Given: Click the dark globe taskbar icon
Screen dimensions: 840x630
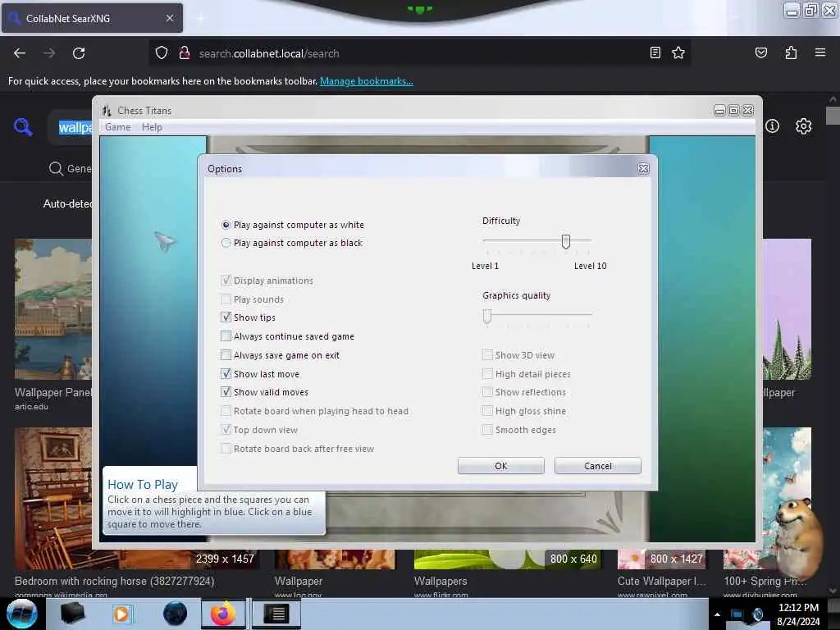Looking at the screenshot, I should tap(175, 614).
